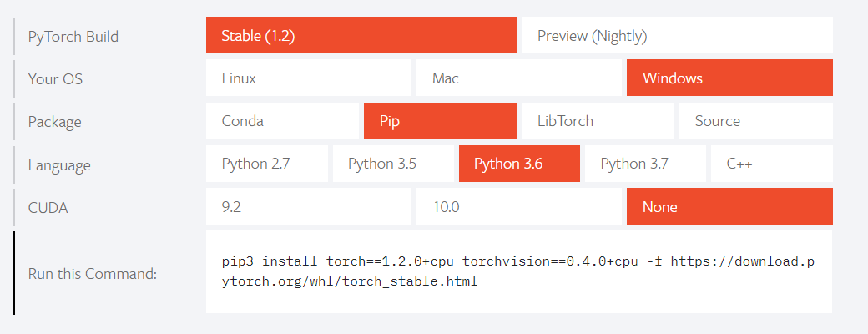Image resolution: width=868 pixels, height=334 pixels.
Task: Select the Stable (1.2) build option
Action: click(361, 36)
